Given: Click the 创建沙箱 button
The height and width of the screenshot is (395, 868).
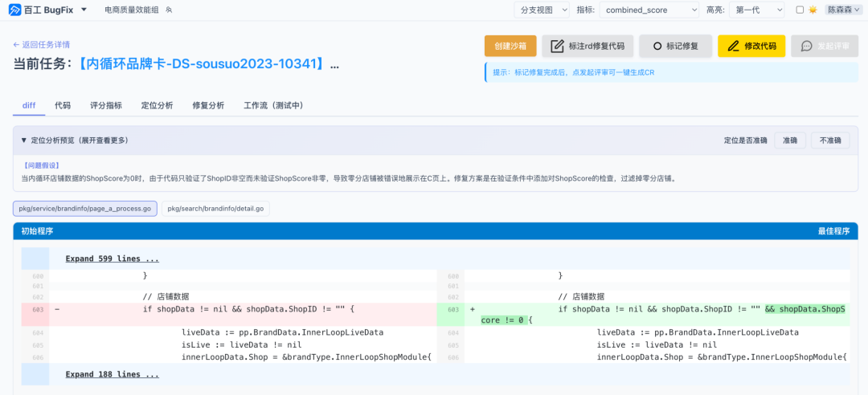Looking at the screenshot, I should [x=510, y=46].
